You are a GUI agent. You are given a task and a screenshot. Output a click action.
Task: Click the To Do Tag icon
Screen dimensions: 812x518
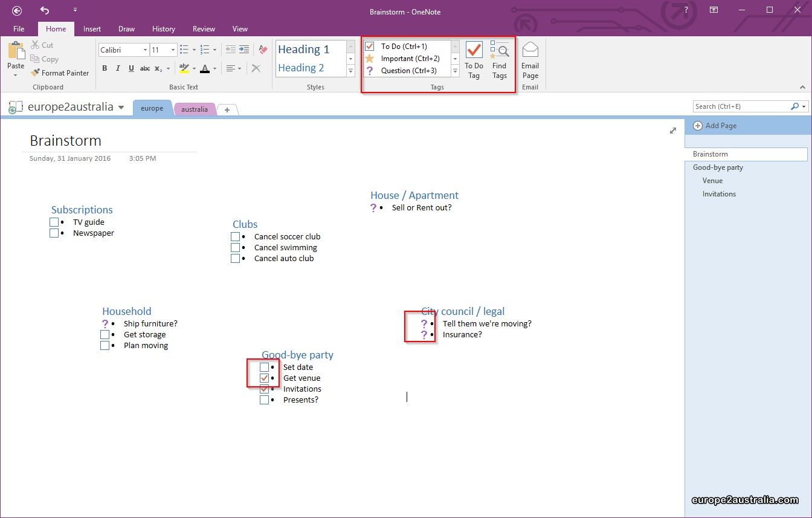(474, 60)
